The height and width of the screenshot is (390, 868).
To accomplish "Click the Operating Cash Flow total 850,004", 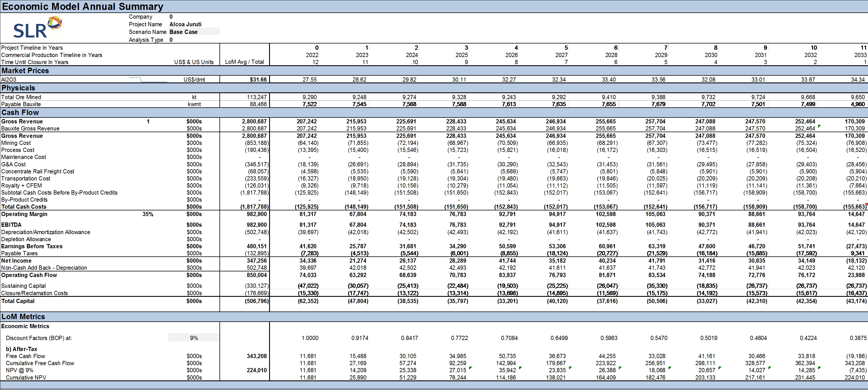I will (256, 275).
